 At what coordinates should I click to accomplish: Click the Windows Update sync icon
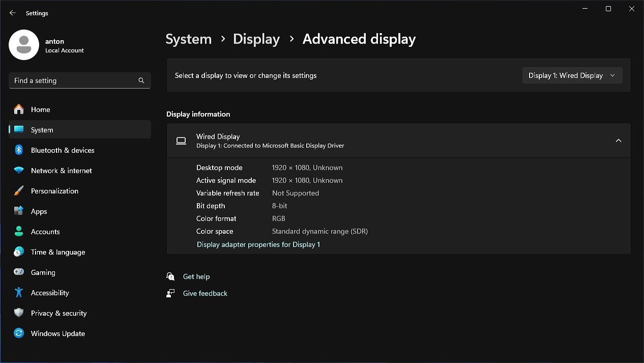click(x=19, y=333)
